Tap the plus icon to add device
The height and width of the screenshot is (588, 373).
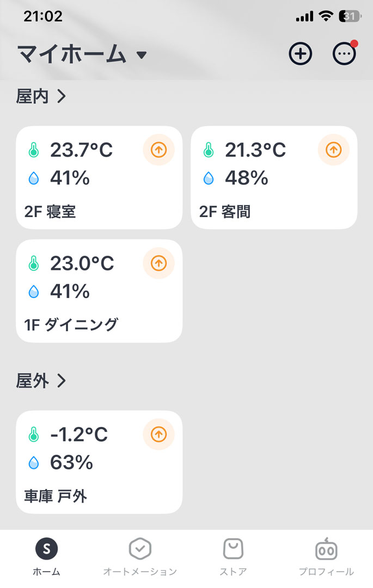[300, 54]
